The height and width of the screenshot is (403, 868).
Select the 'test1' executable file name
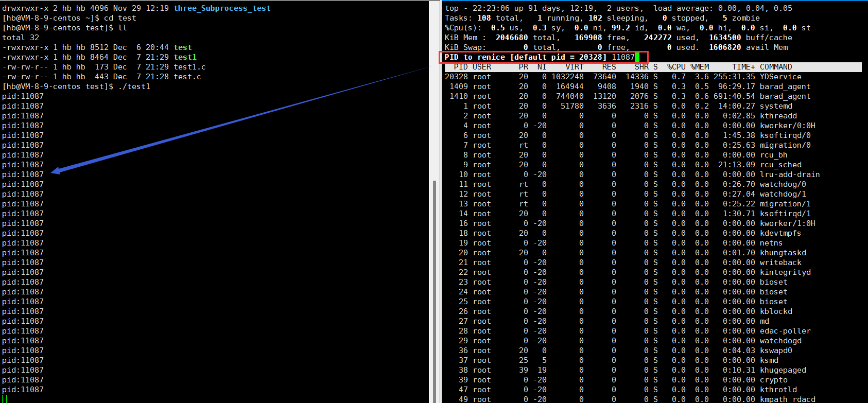click(185, 57)
